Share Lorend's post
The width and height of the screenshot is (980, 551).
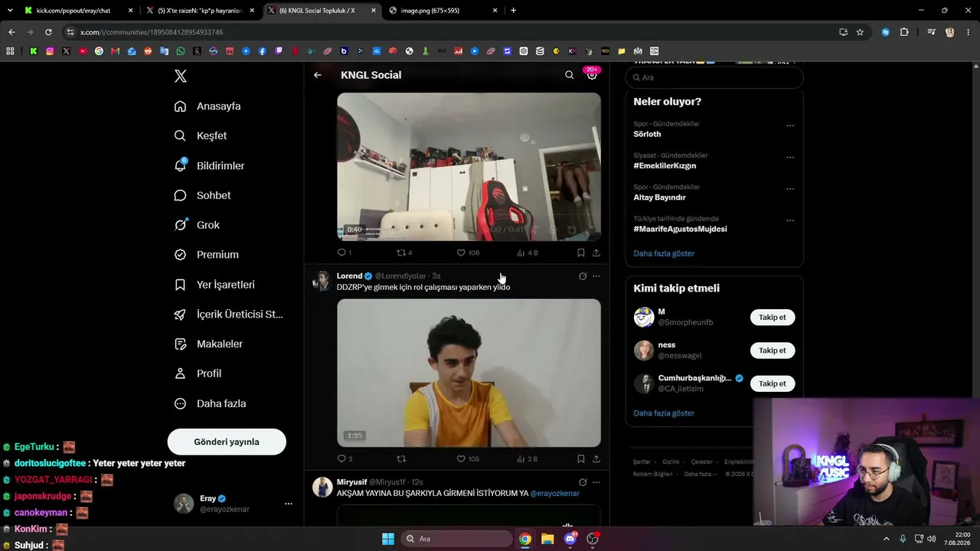point(596,459)
